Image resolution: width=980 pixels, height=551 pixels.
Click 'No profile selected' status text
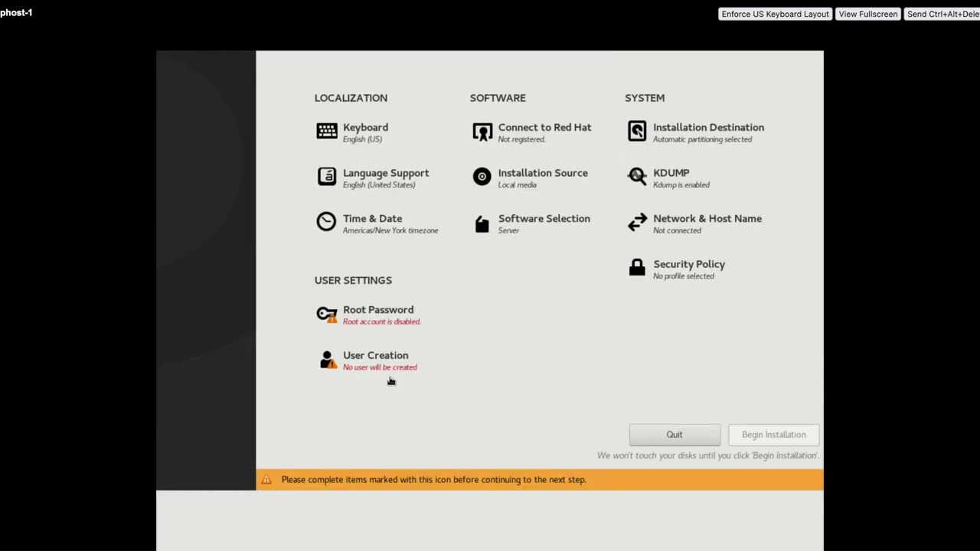click(x=684, y=276)
